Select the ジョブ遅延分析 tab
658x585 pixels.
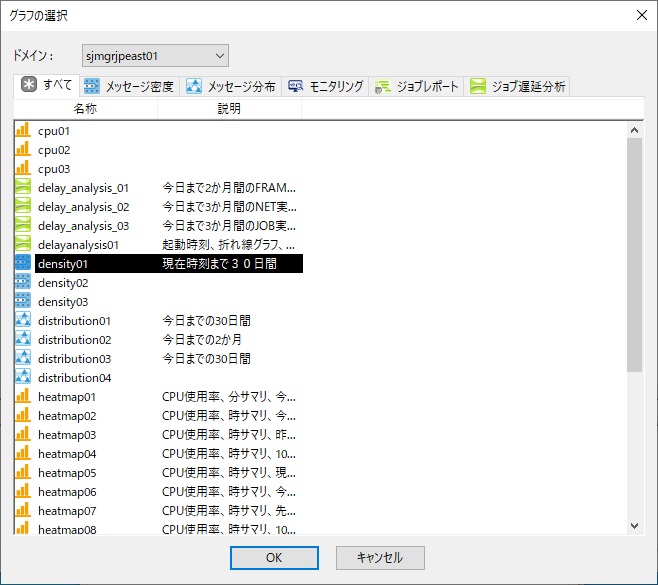[517, 86]
